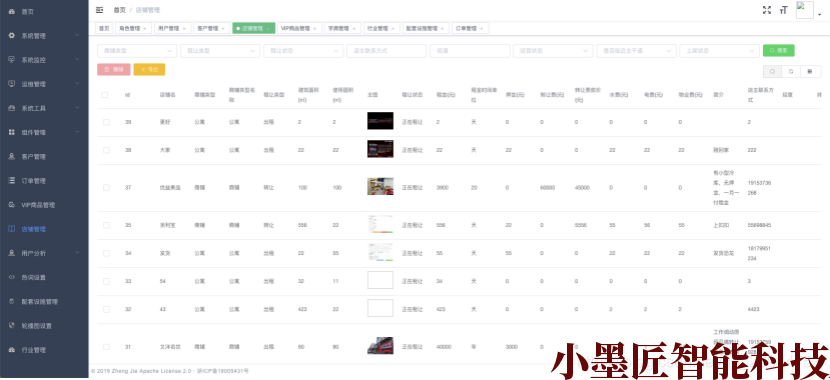Click the yellow 导出 export button
830x380 pixels.
pos(149,69)
